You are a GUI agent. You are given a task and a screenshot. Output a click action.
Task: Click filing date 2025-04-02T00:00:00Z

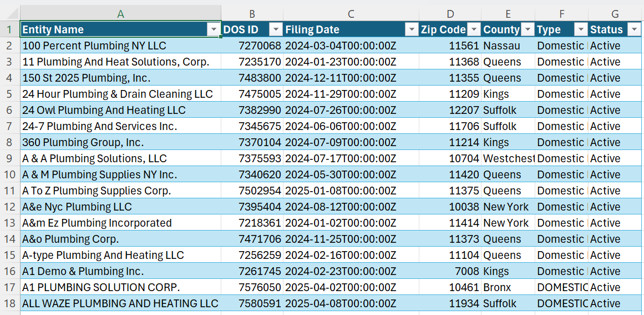tap(351, 287)
